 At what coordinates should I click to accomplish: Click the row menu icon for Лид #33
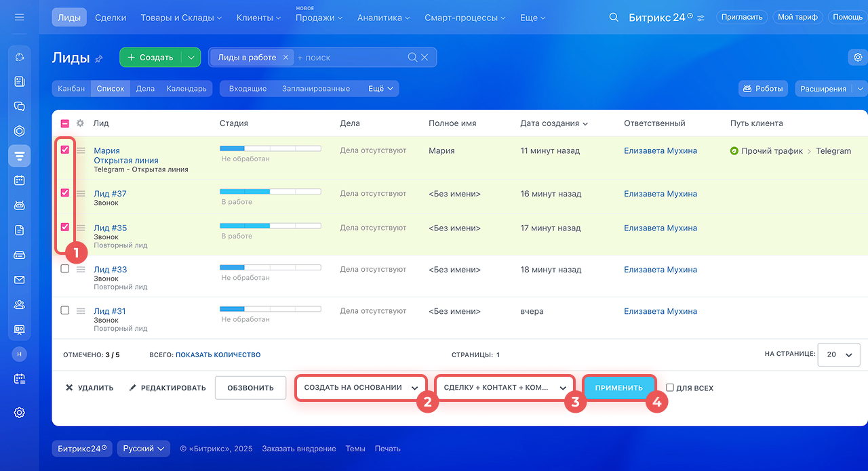point(81,269)
